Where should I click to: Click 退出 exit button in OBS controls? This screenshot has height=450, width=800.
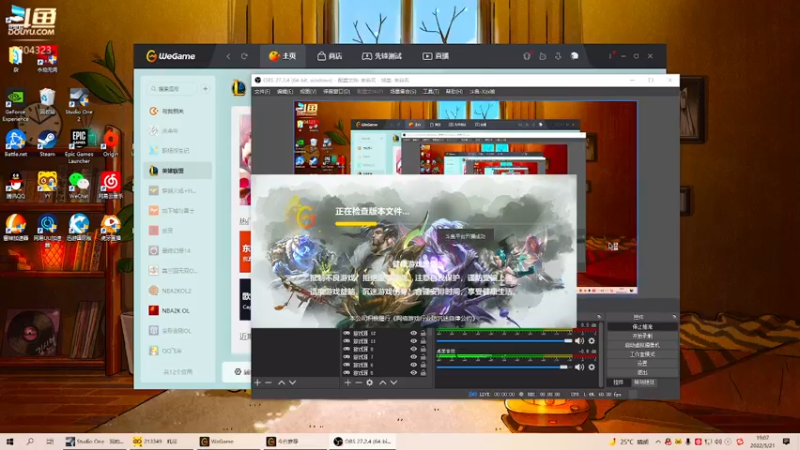(x=642, y=372)
